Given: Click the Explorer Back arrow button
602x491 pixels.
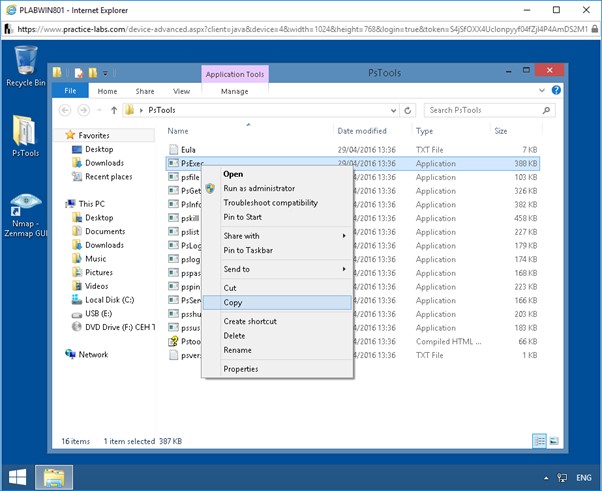Looking at the screenshot, I should click(65, 110).
